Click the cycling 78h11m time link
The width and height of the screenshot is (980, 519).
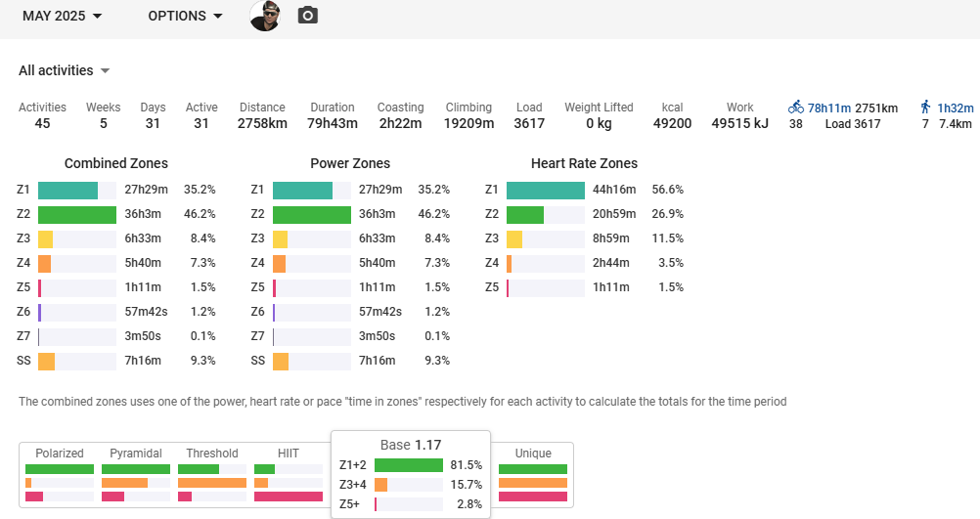coord(829,108)
